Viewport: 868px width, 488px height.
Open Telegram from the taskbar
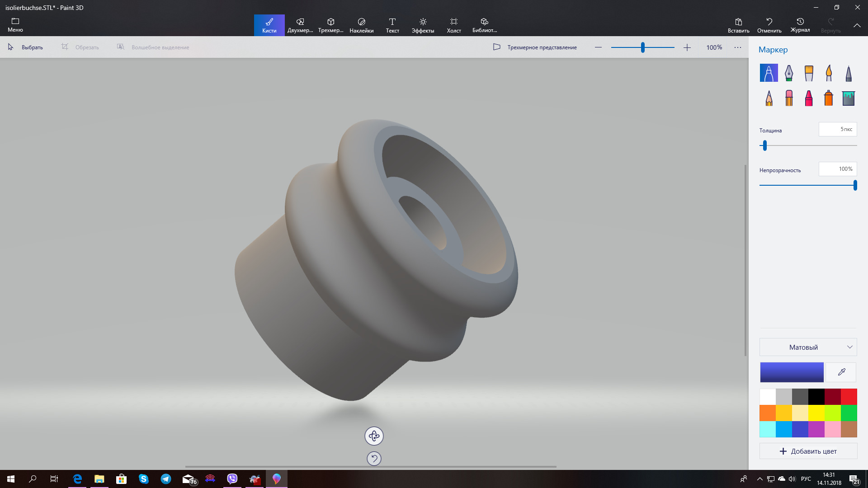166,479
